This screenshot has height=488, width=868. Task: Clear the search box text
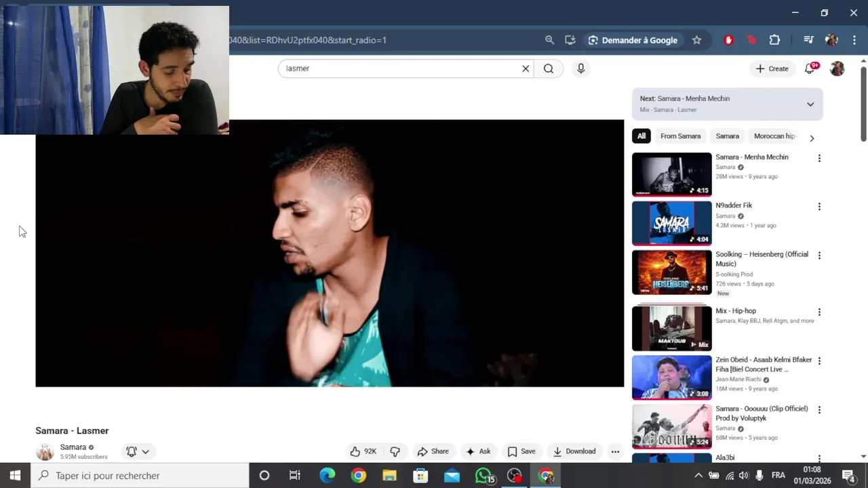pos(526,68)
